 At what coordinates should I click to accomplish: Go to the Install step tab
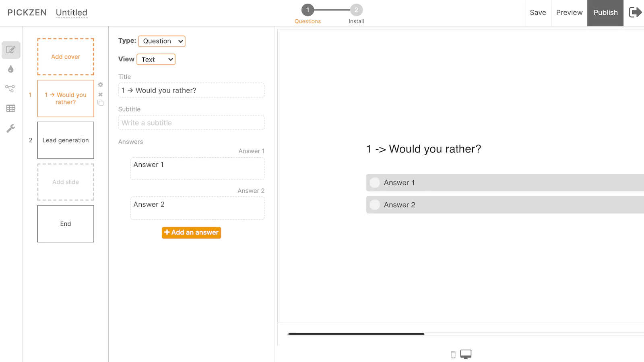pos(356,14)
